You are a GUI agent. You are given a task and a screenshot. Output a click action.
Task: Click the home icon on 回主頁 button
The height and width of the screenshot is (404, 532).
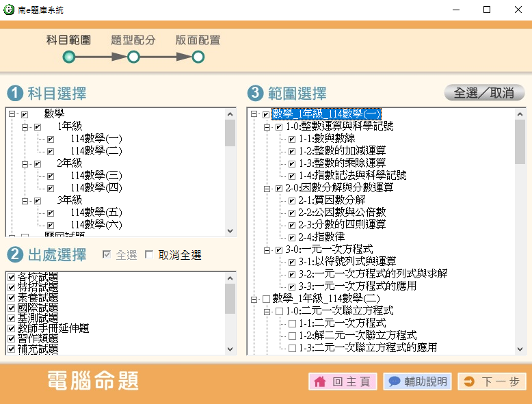tap(319, 382)
